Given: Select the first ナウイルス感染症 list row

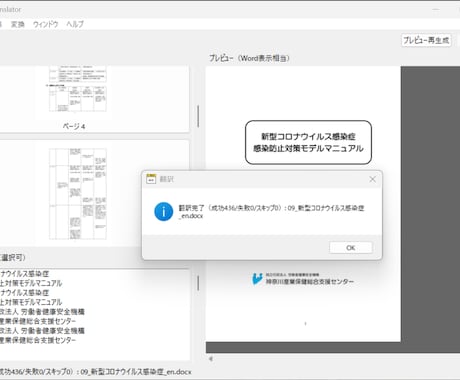Looking at the screenshot, I should [25, 274].
